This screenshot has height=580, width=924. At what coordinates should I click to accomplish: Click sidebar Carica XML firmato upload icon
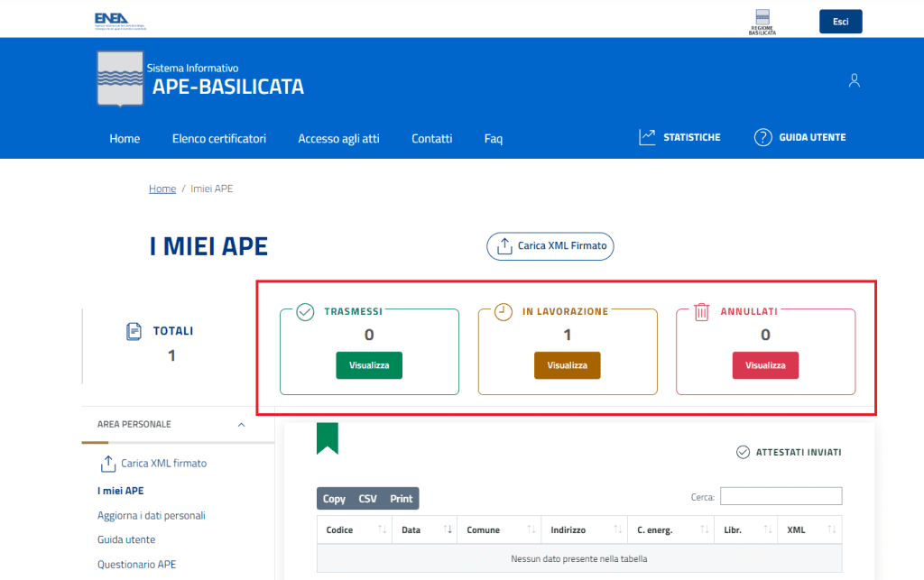108,464
